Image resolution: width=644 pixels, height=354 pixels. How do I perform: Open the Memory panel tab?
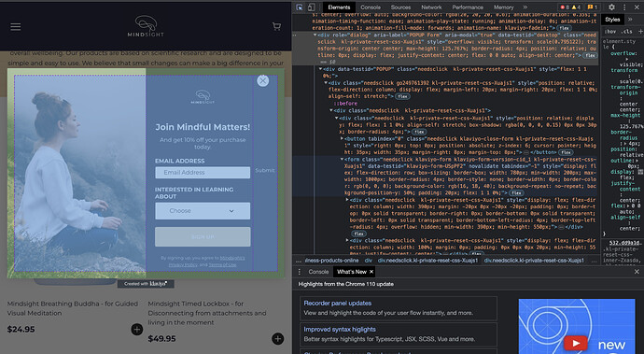(x=504, y=7)
